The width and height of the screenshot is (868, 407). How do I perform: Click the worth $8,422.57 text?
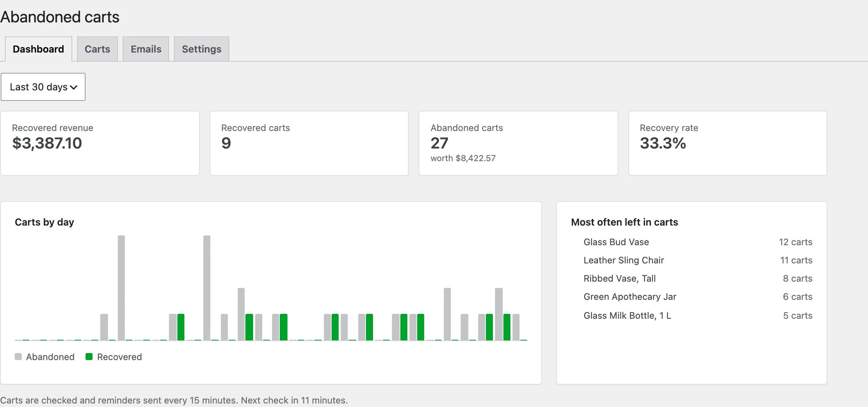pyautogui.click(x=463, y=158)
